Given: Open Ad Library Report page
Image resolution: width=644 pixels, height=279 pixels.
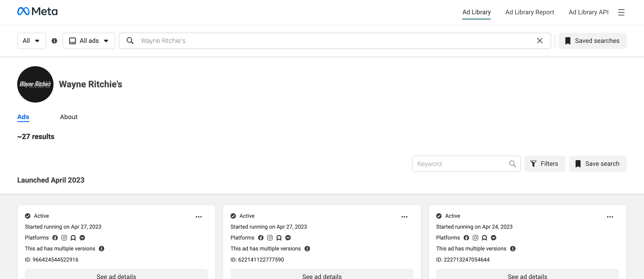Looking at the screenshot, I should pos(530,12).
